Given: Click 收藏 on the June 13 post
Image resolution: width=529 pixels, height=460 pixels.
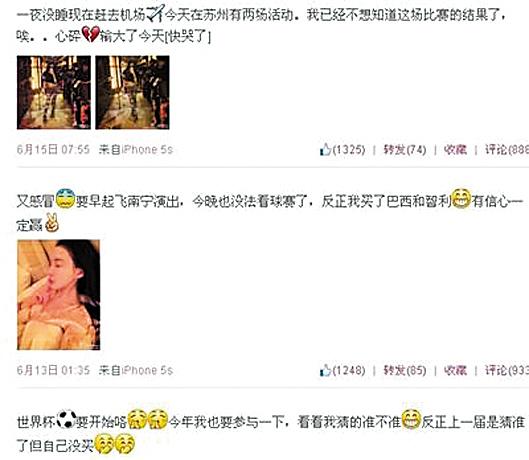Looking at the screenshot, I should 455,371.
